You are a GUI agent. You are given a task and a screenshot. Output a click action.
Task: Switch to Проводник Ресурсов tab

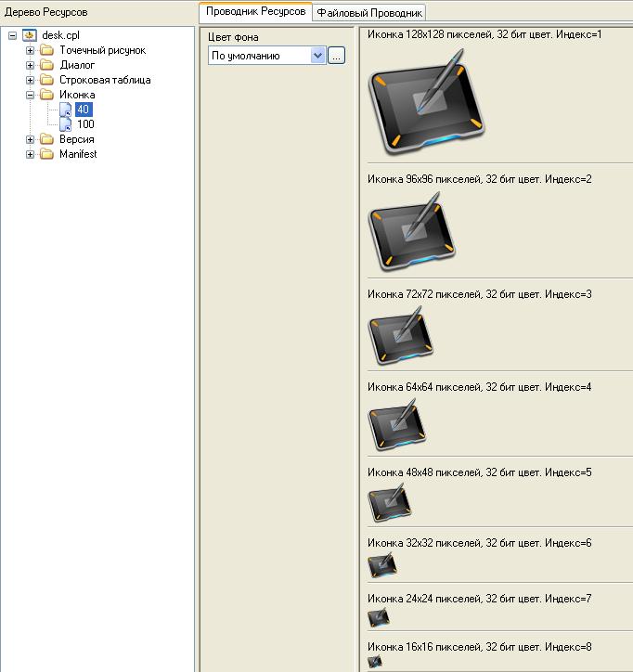256,11
